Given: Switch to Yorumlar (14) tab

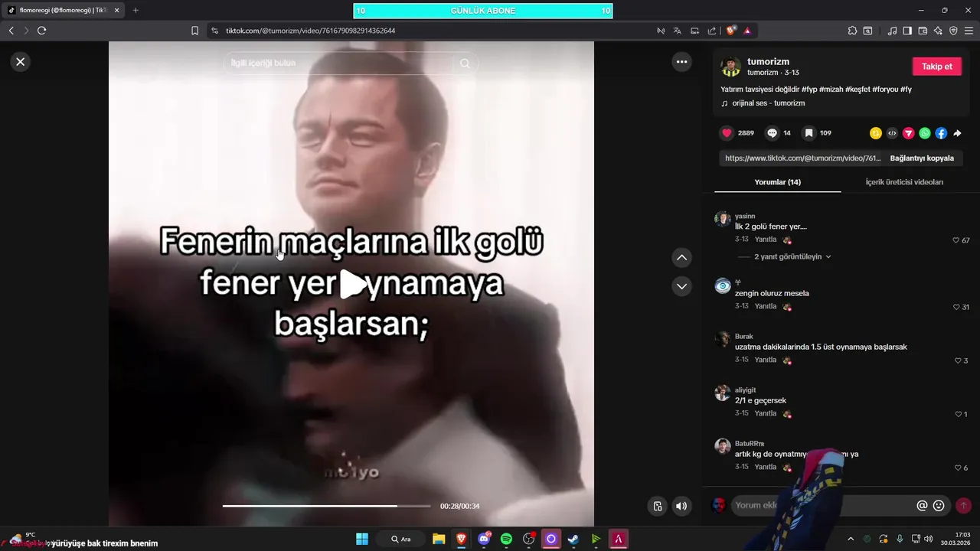Looking at the screenshot, I should (x=777, y=182).
